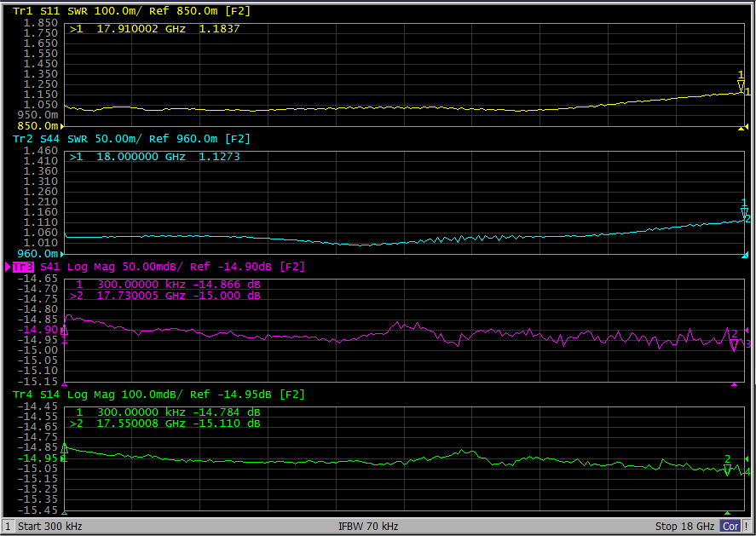Screen dimensions: 756x536
Task: Toggle the Cor correction status indicator
Action: click(x=731, y=527)
